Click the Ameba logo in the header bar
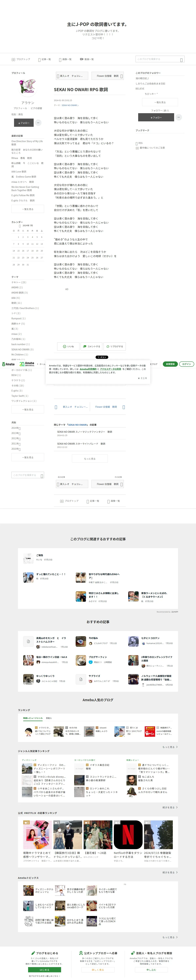Image resolution: width=196 pixels, height=980 pixels. [x=8, y=364]
